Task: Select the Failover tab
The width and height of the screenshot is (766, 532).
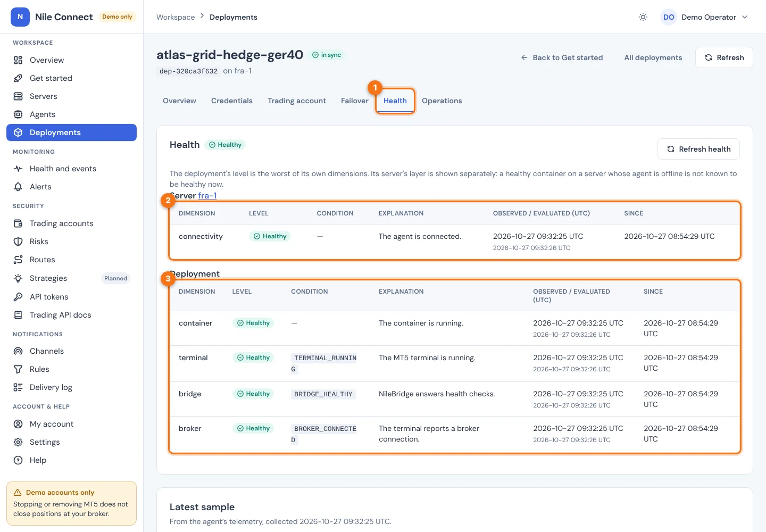Action: pos(355,101)
